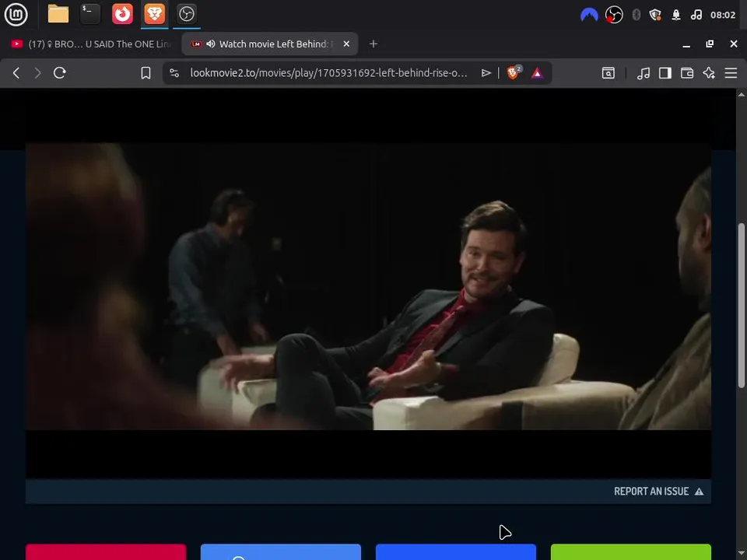Open the Bluetooth tray icon
This screenshot has height=560, width=747.
(636, 16)
